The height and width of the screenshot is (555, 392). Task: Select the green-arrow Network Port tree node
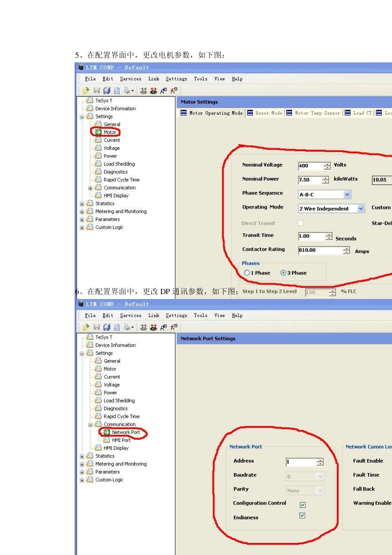click(122, 432)
